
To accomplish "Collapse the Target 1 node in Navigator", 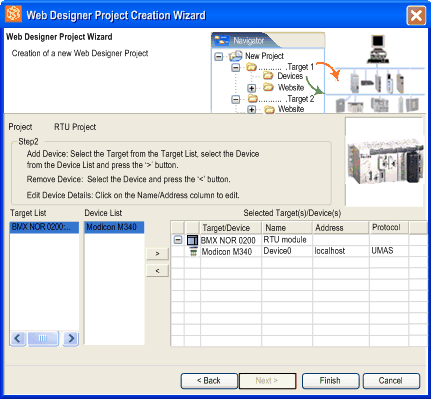I will pos(236,67).
